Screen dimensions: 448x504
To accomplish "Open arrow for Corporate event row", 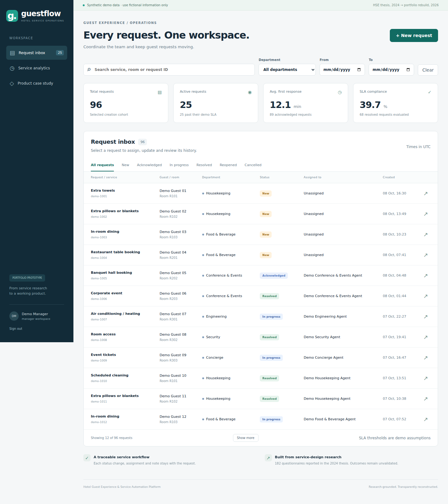I will pyautogui.click(x=426, y=296).
